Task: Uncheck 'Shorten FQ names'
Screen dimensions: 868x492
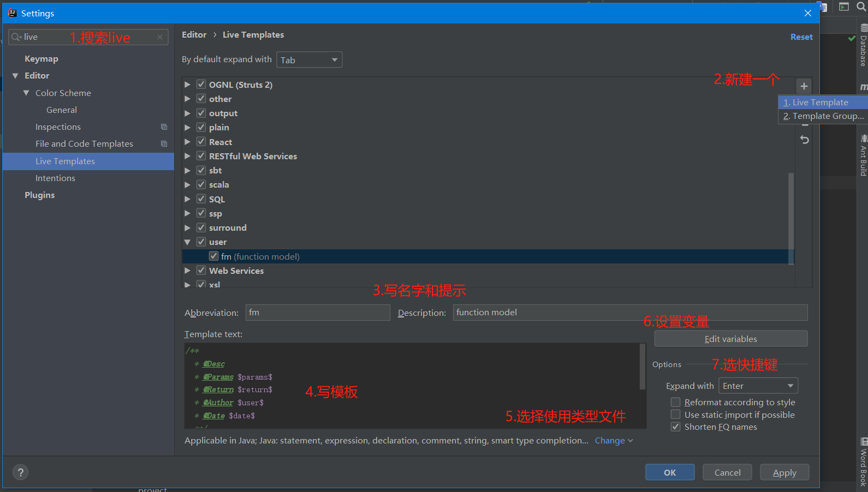Action: pyautogui.click(x=675, y=427)
